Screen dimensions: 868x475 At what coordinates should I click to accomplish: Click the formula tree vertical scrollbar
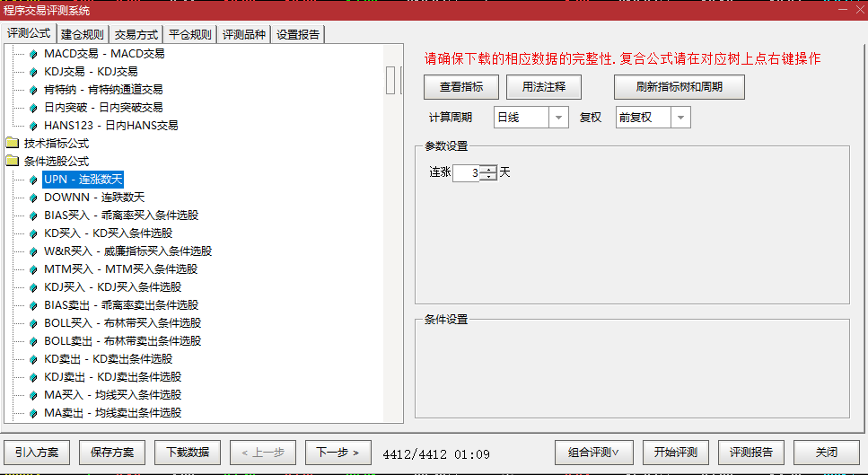click(391, 80)
